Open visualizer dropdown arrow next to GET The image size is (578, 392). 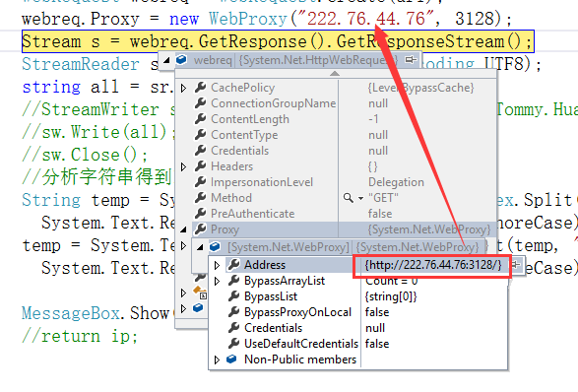click(x=360, y=198)
